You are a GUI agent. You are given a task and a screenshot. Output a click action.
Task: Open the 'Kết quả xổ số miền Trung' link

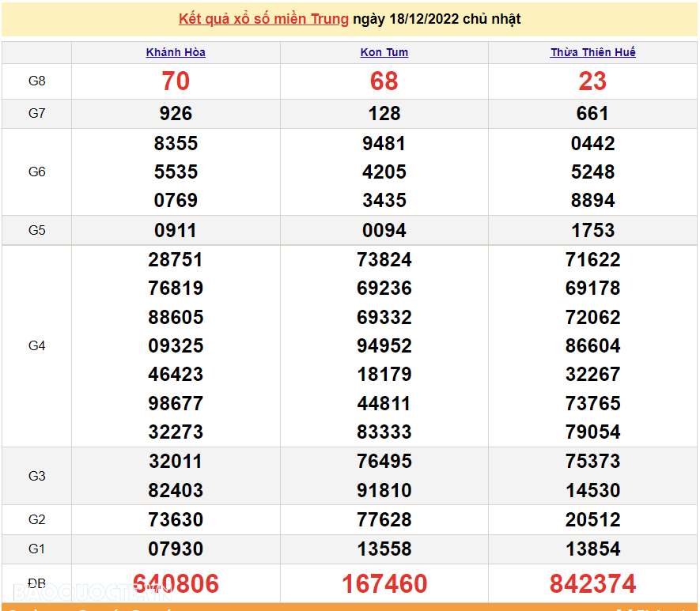263,19
